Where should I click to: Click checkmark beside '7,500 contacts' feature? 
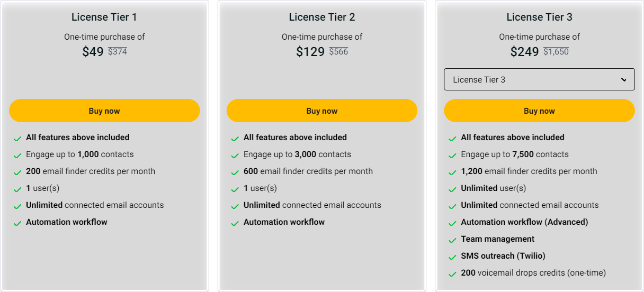pos(452,156)
